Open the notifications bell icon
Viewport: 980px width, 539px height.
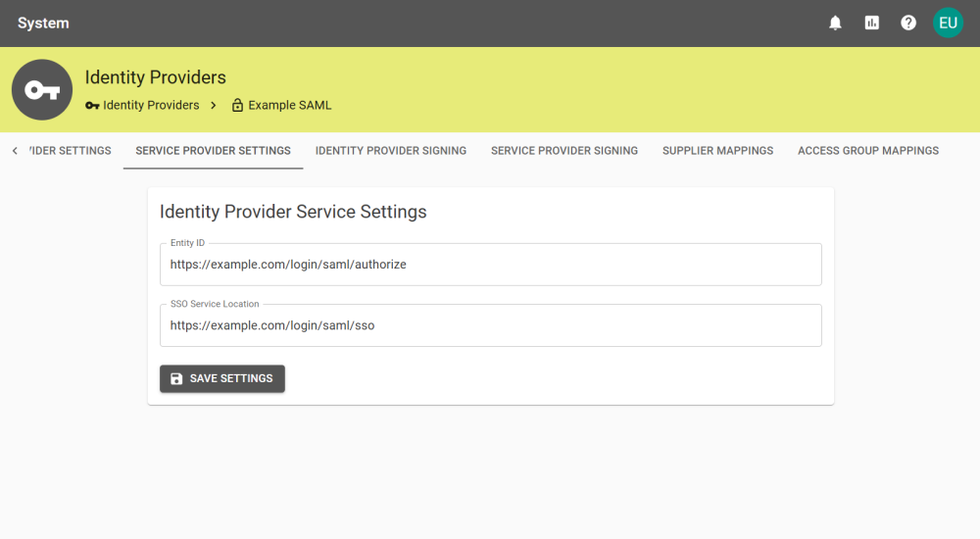pyautogui.click(x=835, y=24)
